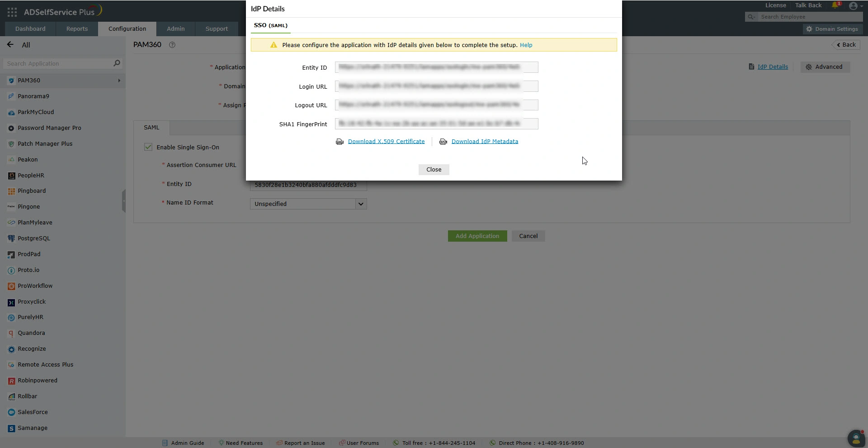This screenshot has width=868, height=448.
Task: Click the Proxyclick app icon
Action: [11, 302]
